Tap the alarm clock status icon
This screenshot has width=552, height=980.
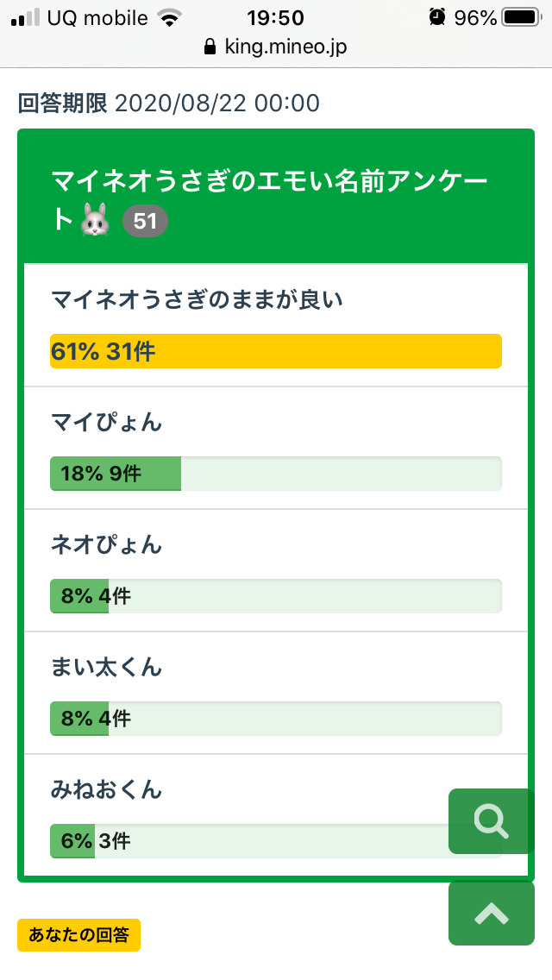(x=438, y=17)
